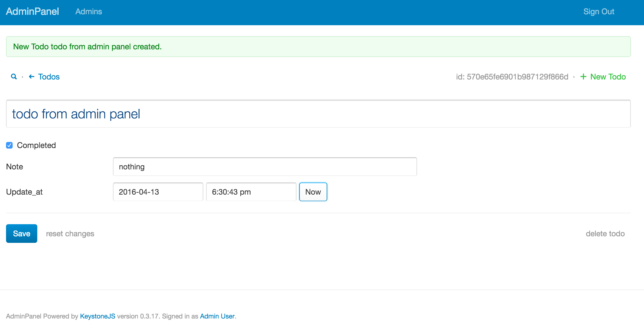The image size is (644, 330).
Task: Click the Admins navigation link
Action: tap(88, 11)
